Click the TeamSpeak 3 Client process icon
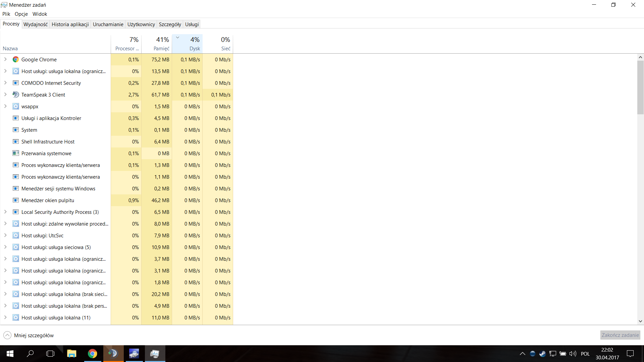The image size is (644, 362). pos(15,95)
